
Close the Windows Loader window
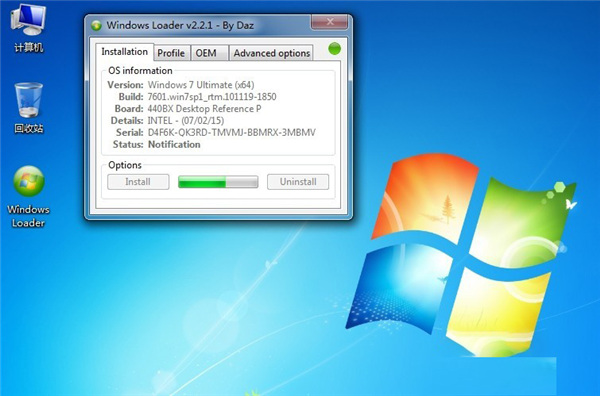point(330,22)
